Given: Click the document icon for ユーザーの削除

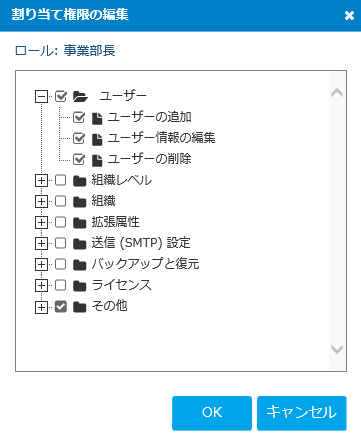Looking at the screenshot, I should pyautogui.click(x=97, y=160).
